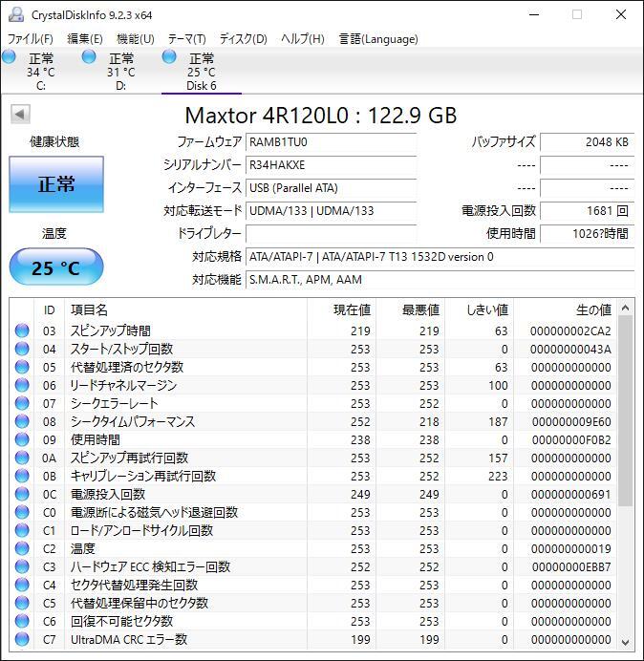The width and height of the screenshot is (644, 661).
Task: Select the UltraDMA CRC エラー数 row name
Action: click(x=129, y=639)
